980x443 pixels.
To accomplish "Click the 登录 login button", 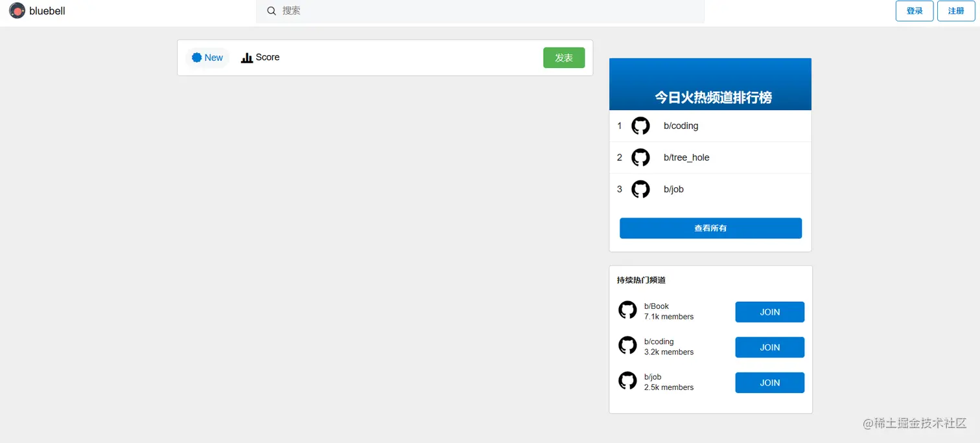I will pyautogui.click(x=915, y=11).
